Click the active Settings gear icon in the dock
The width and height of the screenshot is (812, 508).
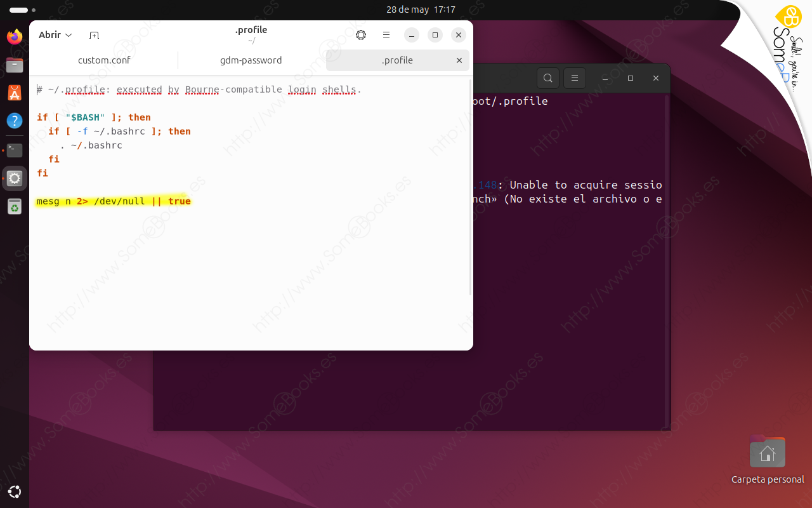pos(14,178)
